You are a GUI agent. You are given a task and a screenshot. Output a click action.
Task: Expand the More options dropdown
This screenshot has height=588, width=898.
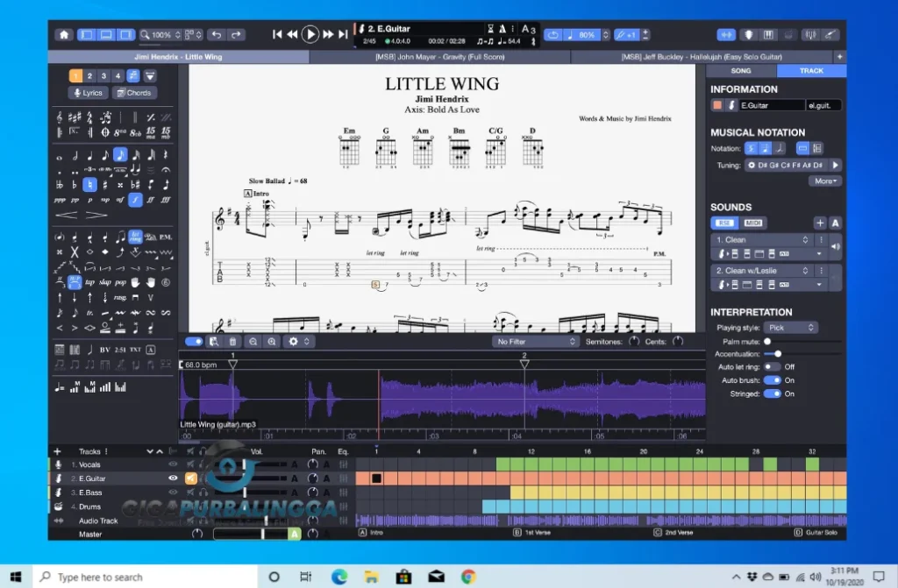tap(826, 181)
